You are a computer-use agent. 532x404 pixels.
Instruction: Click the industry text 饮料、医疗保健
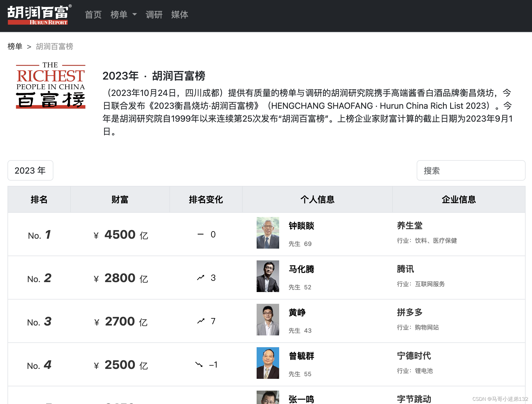pyautogui.click(x=436, y=241)
